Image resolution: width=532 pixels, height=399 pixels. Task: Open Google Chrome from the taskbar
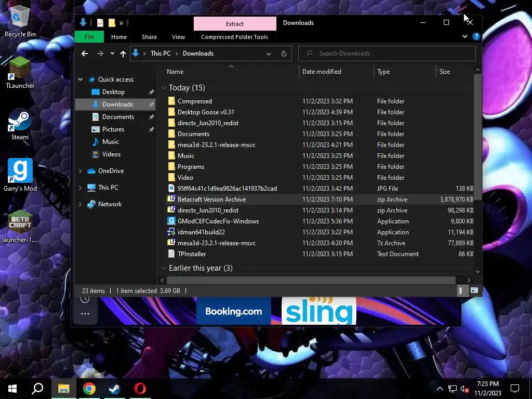point(89,389)
